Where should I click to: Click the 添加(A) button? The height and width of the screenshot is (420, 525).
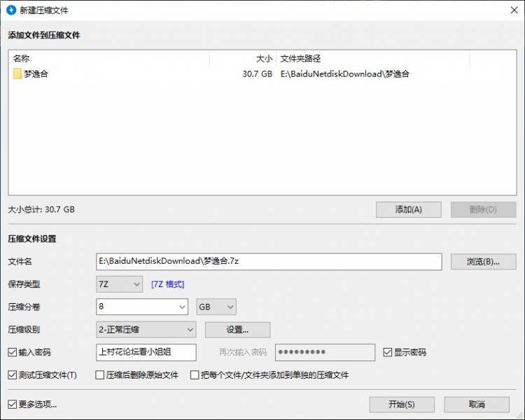pos(409,210)
